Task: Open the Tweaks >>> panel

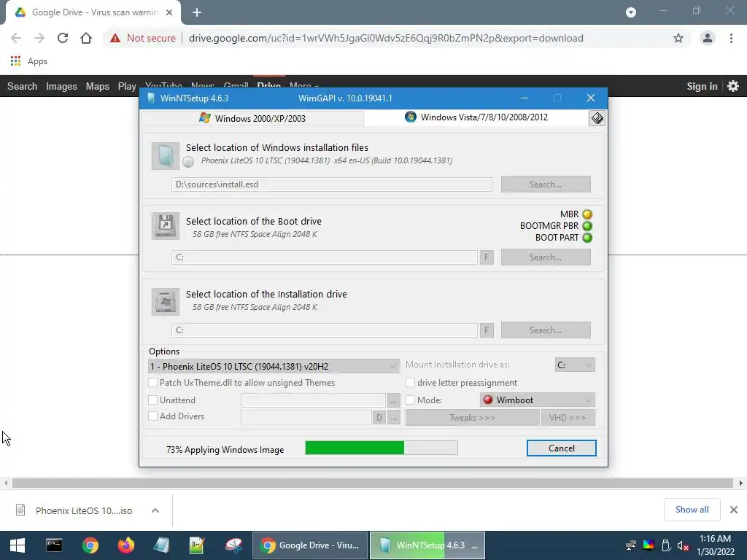Action: coord(472,418)
